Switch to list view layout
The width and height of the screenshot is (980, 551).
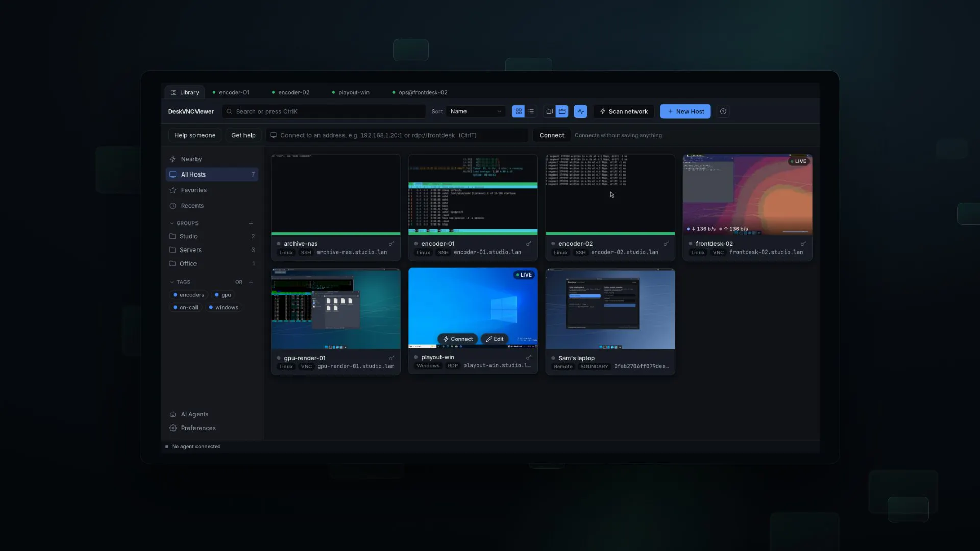tap(531, 111)
